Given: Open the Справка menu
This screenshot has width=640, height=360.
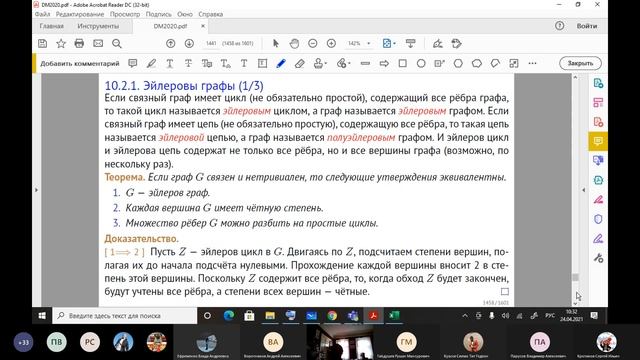Looking at the screenshot, I should click(211, 14).
